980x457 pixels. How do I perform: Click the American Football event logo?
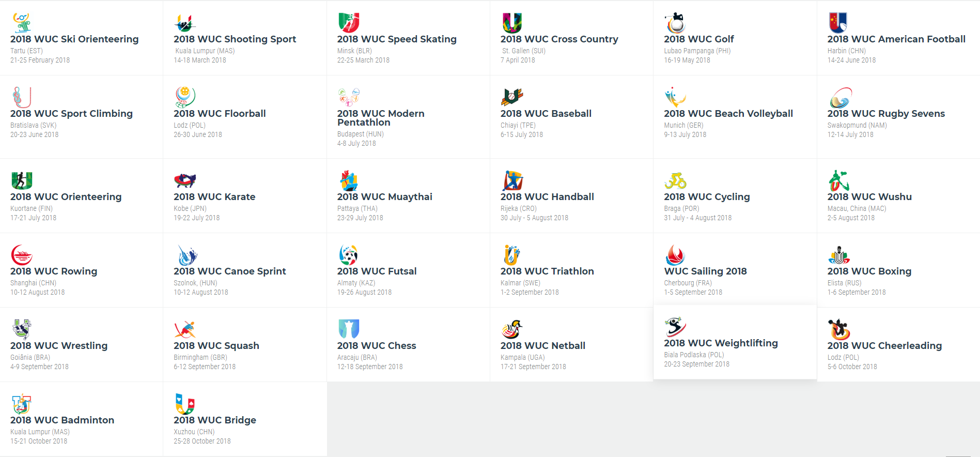tap(838, 23)
